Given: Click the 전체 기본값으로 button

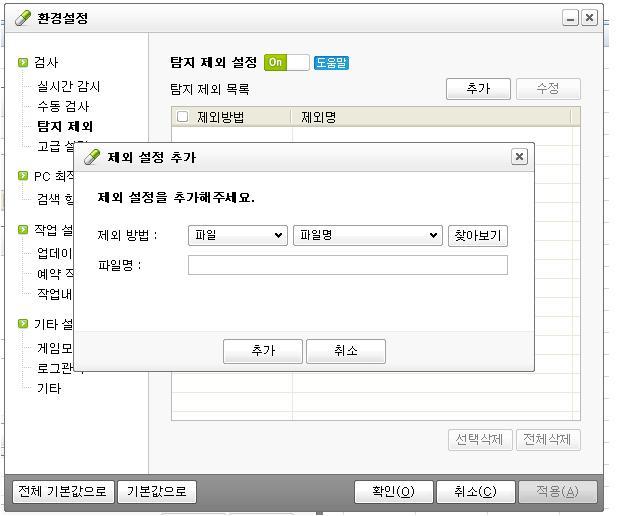Looking at the screenshot, I should click(x=63, y=492).
